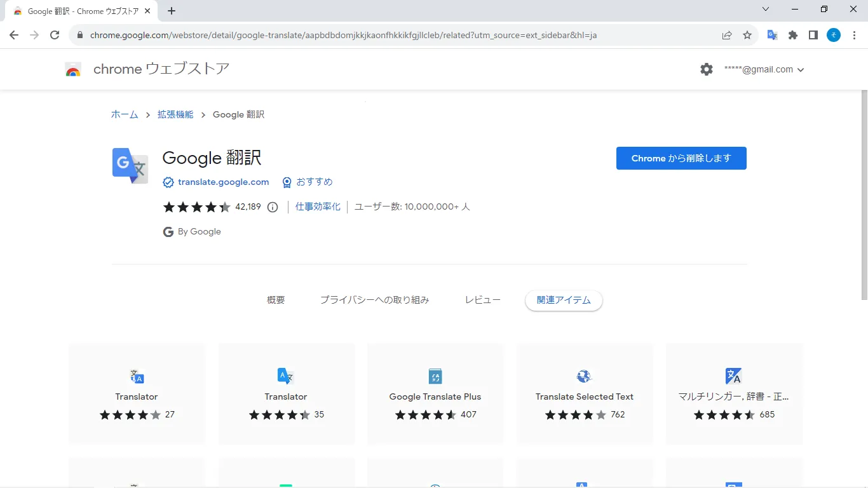Open translate.google.com link
The width and height of the screenshot is (868, 488).
(224, 182)
